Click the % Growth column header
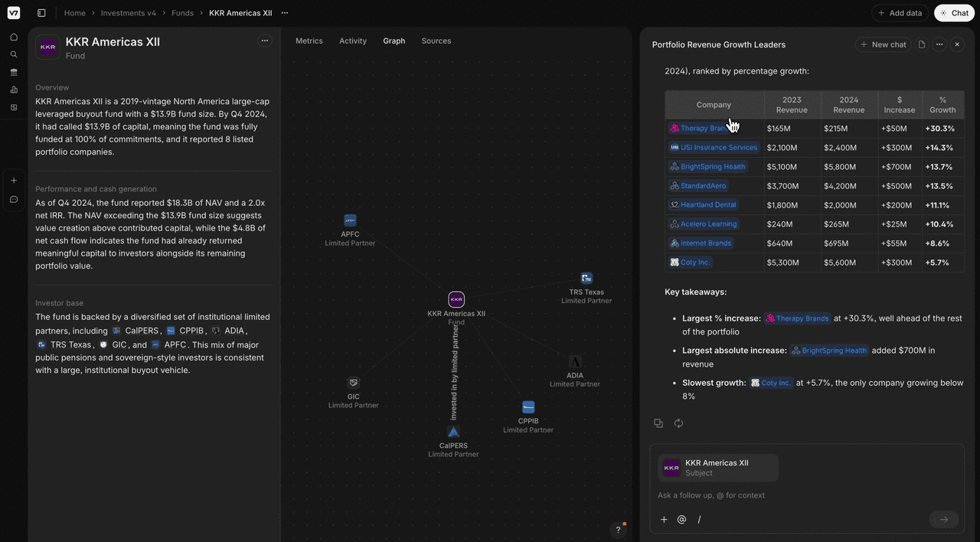Screen dimensions: 980x542 tap(943, 105)
